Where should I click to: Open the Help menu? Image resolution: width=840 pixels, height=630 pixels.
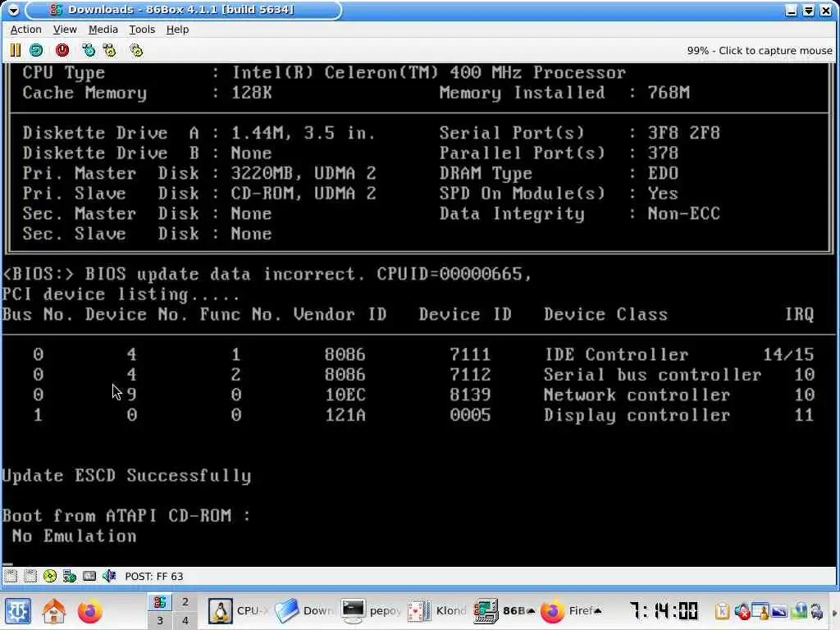tap(177, 30)
